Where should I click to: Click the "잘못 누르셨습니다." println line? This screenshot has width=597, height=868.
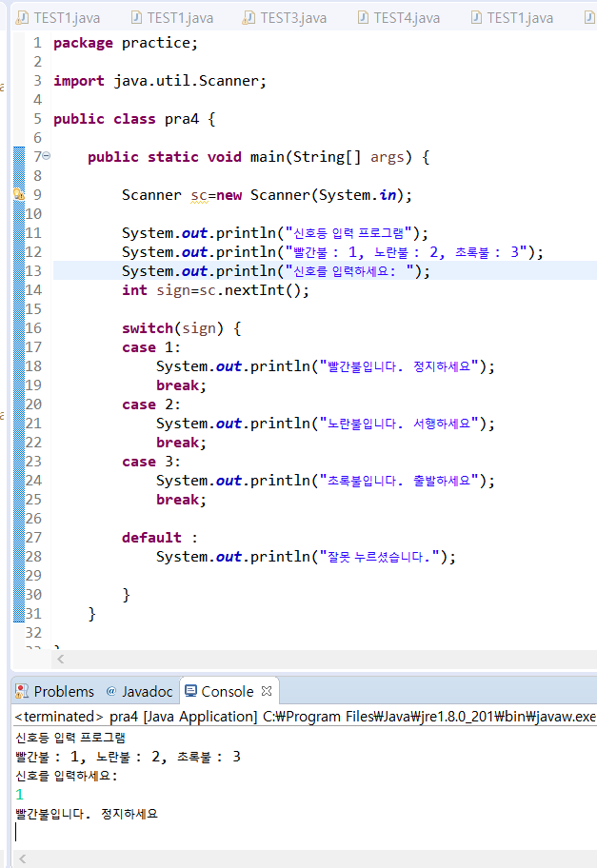coord(306,557)
